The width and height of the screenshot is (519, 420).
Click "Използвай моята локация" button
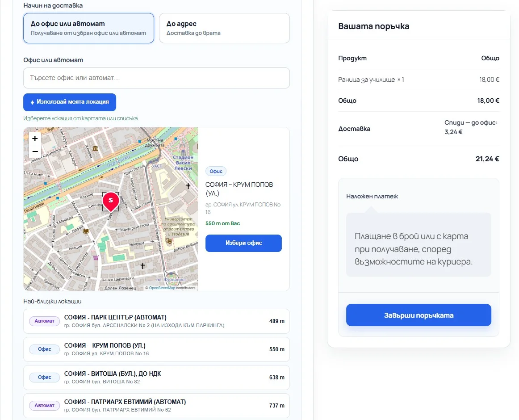point(70,102)
